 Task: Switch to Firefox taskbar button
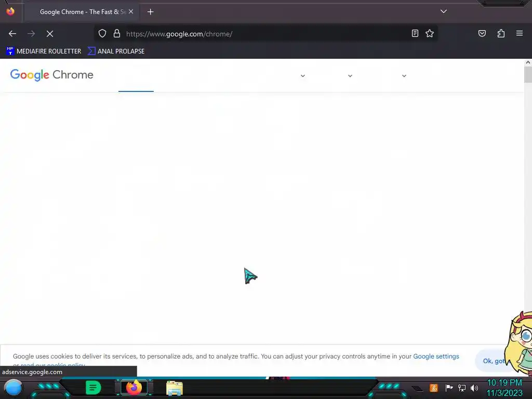click(x=134, y=388)
